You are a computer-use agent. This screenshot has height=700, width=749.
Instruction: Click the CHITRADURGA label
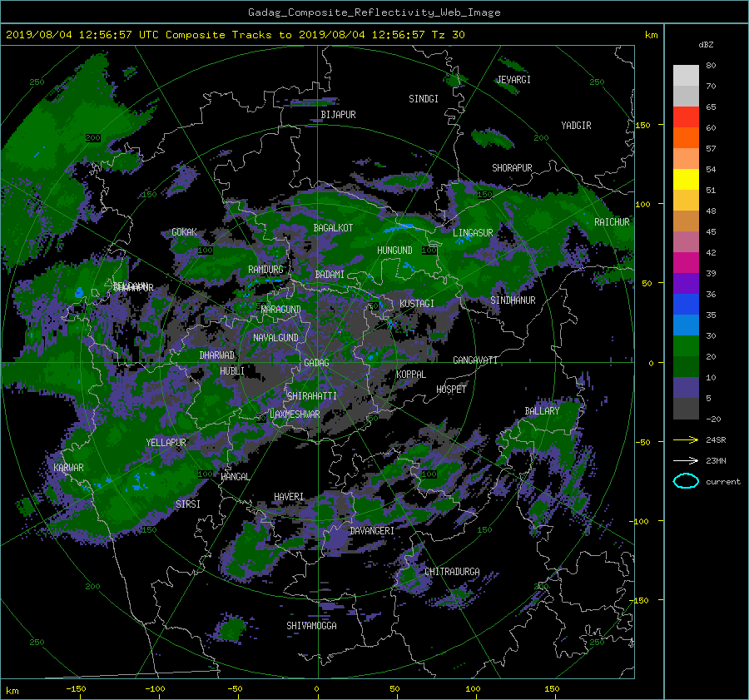click(x=452, y=572)
